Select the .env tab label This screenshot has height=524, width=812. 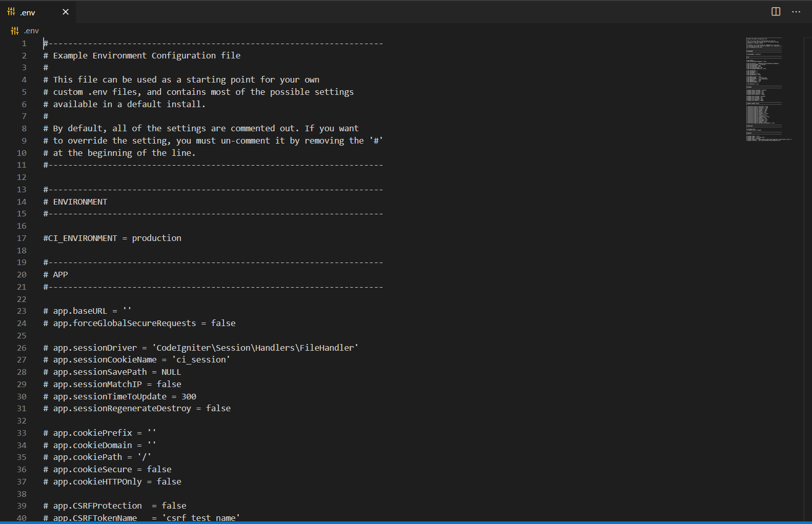(28, 13)
